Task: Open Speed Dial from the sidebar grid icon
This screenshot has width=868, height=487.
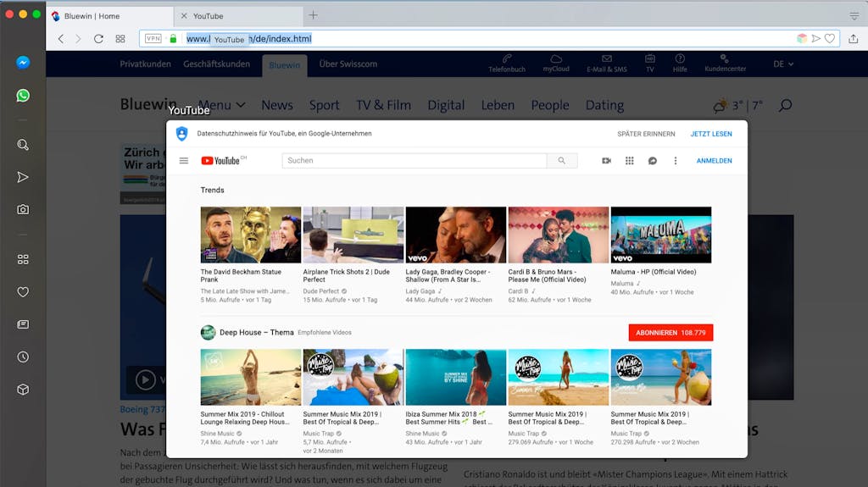Action: coord(23,259)
